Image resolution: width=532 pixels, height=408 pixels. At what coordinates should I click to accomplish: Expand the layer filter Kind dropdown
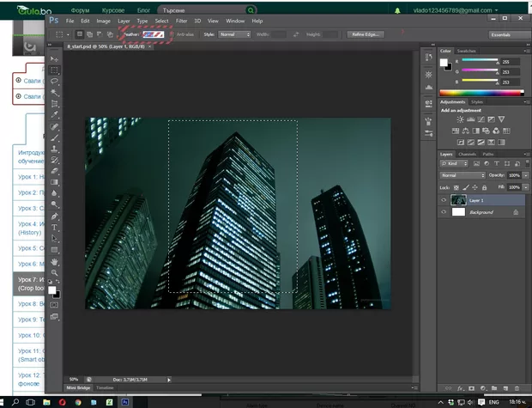(x=455, y=163)
